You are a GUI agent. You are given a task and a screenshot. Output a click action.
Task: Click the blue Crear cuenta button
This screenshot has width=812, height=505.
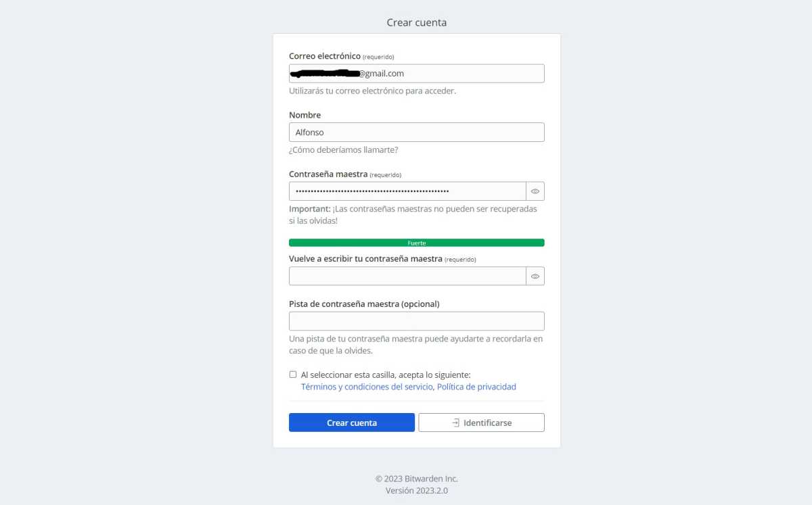pyautogui.click(x=352, y=423)
